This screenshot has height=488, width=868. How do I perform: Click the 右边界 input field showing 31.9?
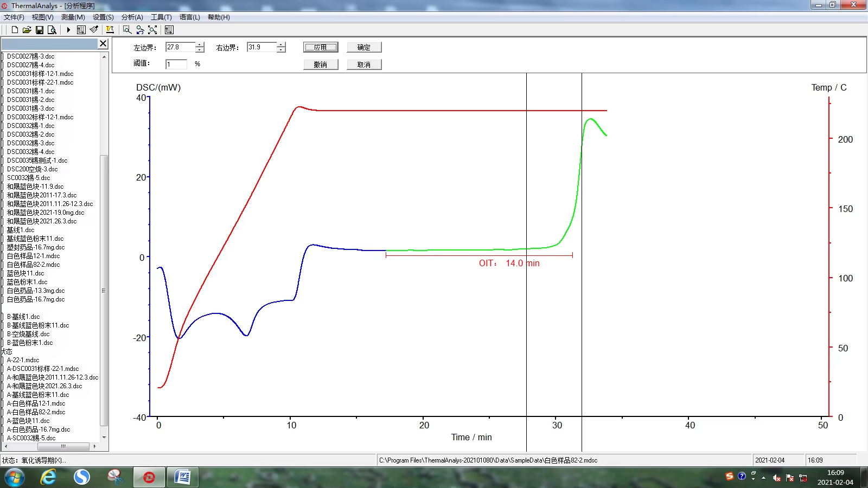[x=262, y=47]
